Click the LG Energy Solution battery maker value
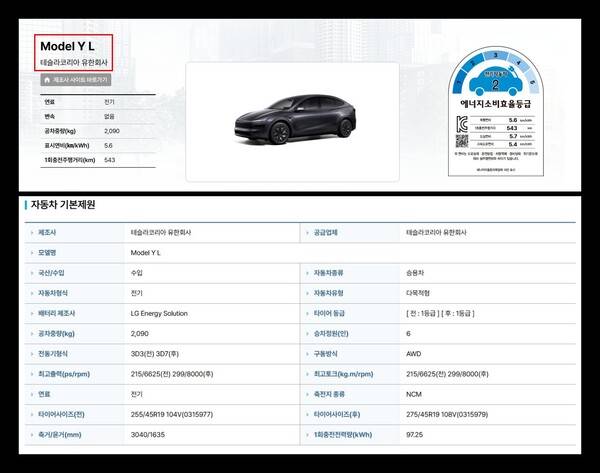 (161, 314)
